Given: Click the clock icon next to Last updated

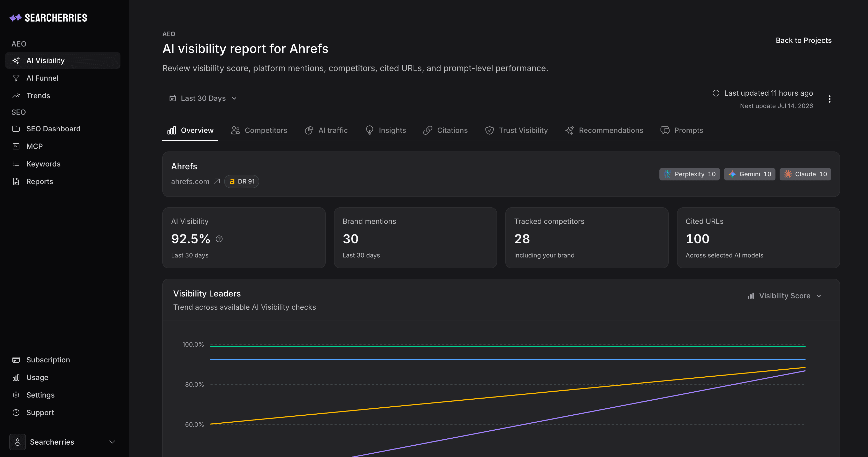Looking at the screenshot, I should point(716,93).
